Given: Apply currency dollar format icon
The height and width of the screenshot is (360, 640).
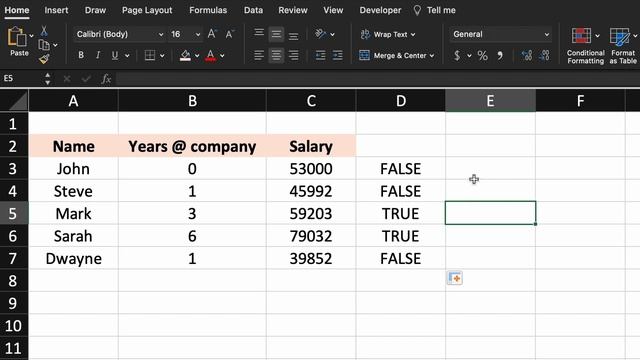Looking at the screenshot, I should pyautogui.click(x=457, y=55).
